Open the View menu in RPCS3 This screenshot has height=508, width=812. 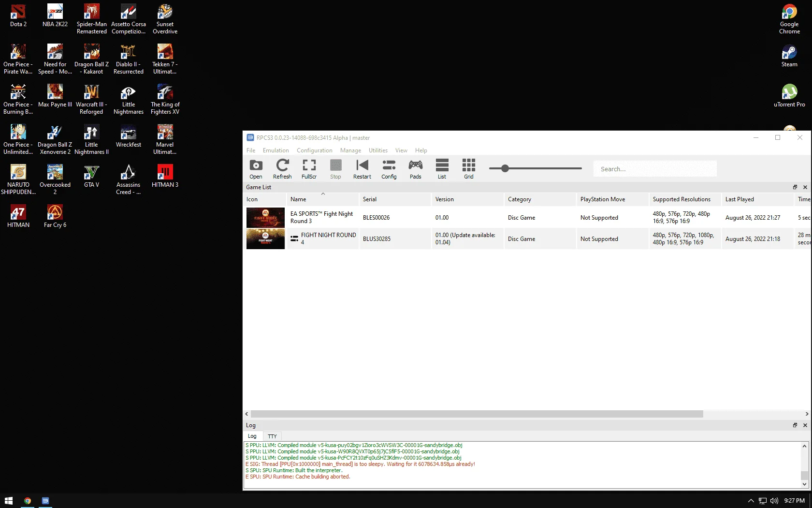click(401, 150)
